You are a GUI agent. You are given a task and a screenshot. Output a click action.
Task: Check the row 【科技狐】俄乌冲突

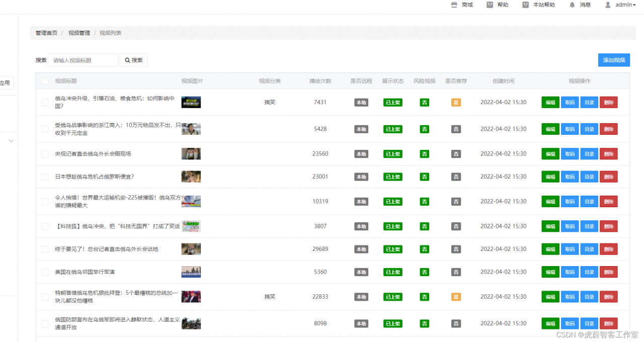[45, 226]
